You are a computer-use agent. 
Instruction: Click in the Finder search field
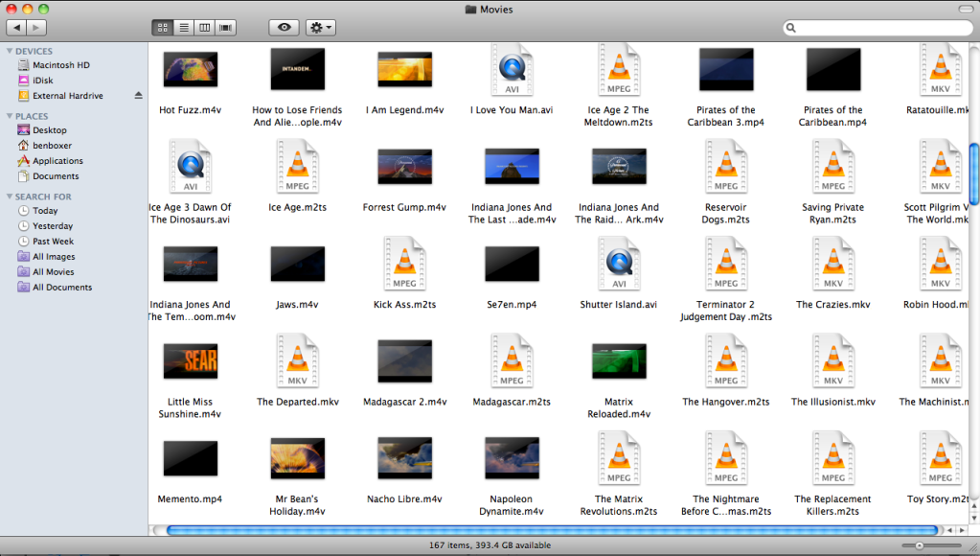(878, 28)
